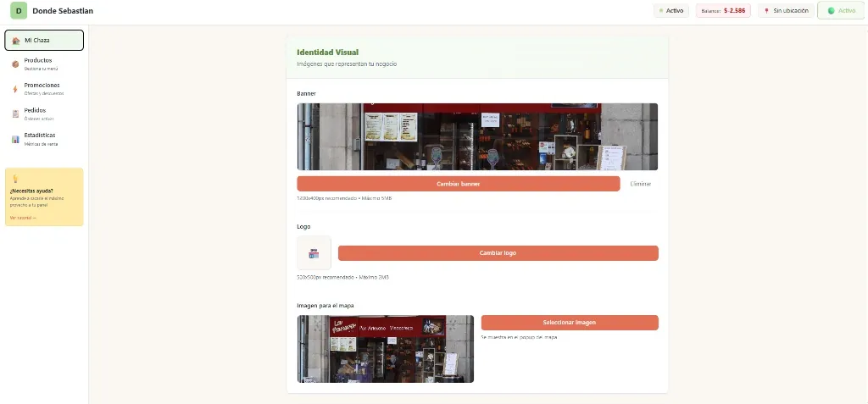Click the Pedidos clipboard icon
The width and height of the screenshot is (868, 404).
click(x=15, y=114)
